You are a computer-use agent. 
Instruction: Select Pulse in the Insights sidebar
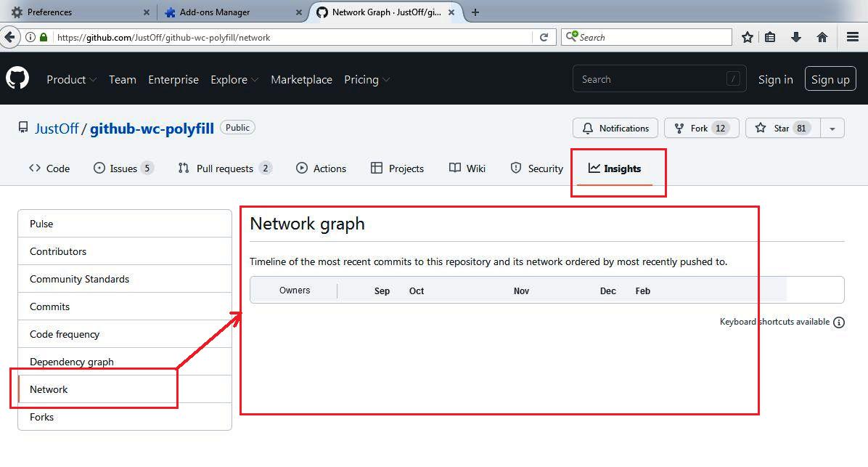(125, 224)
